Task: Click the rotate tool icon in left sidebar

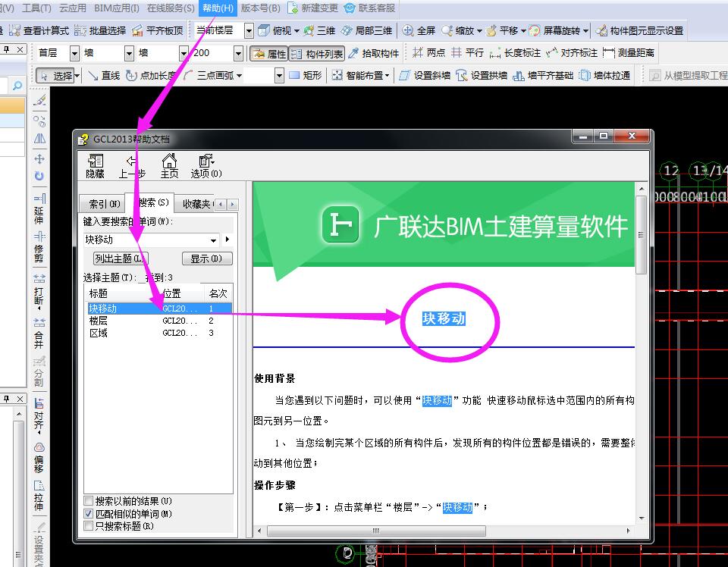Action: click(39, 176)
